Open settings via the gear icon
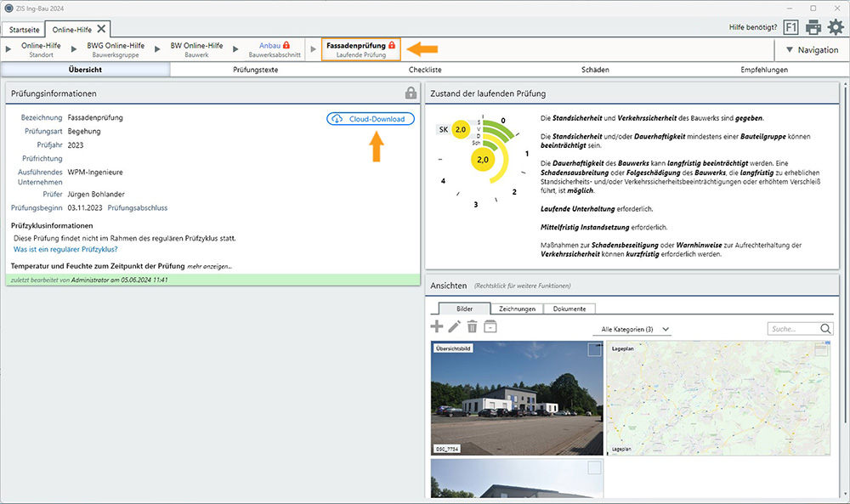Viewport: 850px width, 504px height. 836,27
